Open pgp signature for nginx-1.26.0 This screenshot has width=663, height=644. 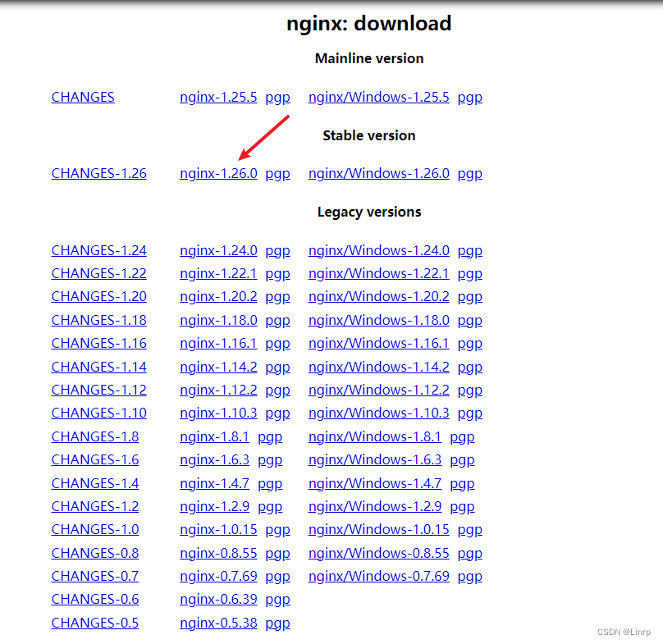point(278,174)
